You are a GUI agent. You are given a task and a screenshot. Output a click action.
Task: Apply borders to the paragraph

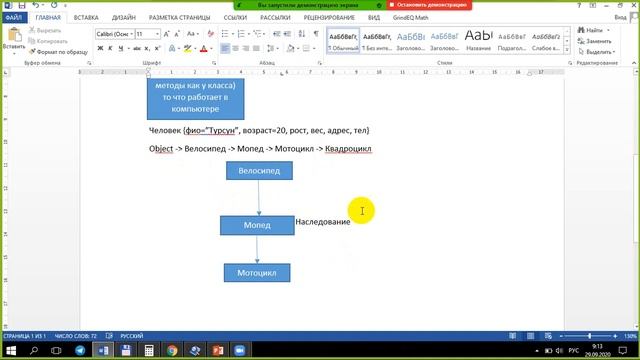[x=306, y=49]
